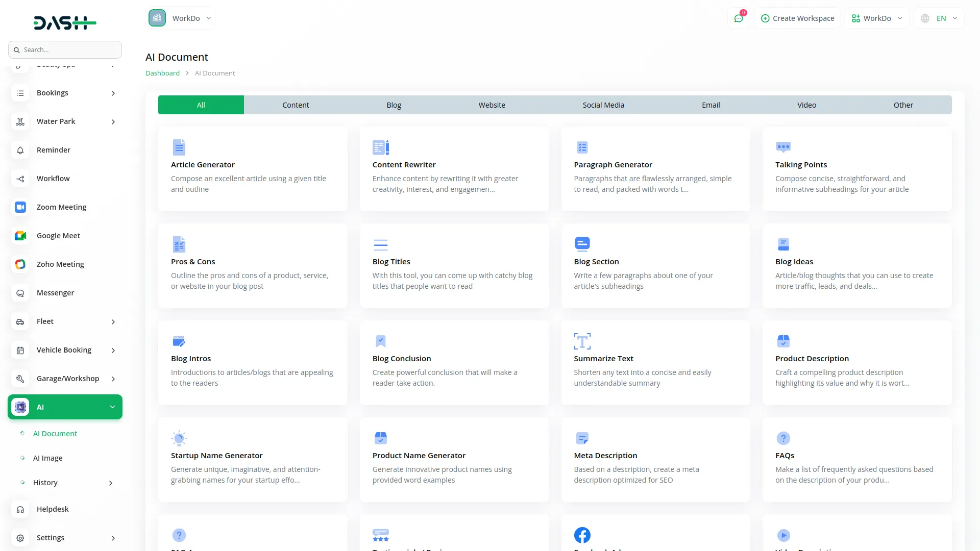Select the Social Media filter tab

[x=603, y=105]
